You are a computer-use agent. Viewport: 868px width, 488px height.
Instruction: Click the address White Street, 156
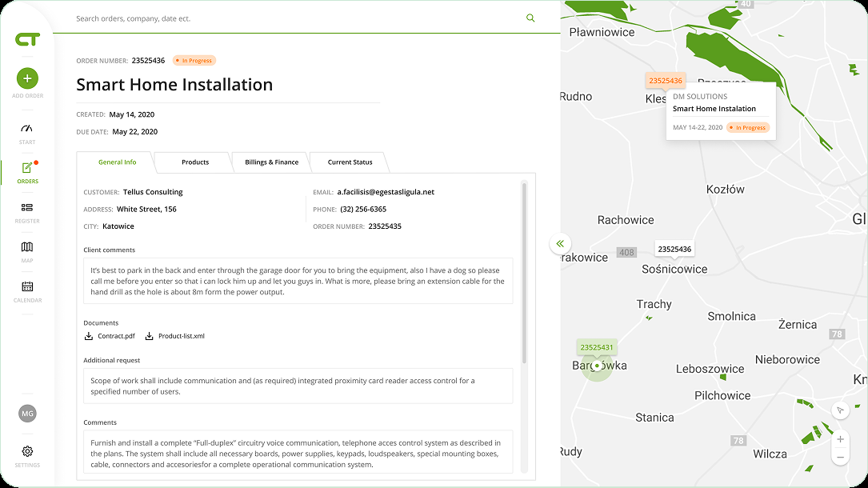pyautogui.click(x=146, y=209)
